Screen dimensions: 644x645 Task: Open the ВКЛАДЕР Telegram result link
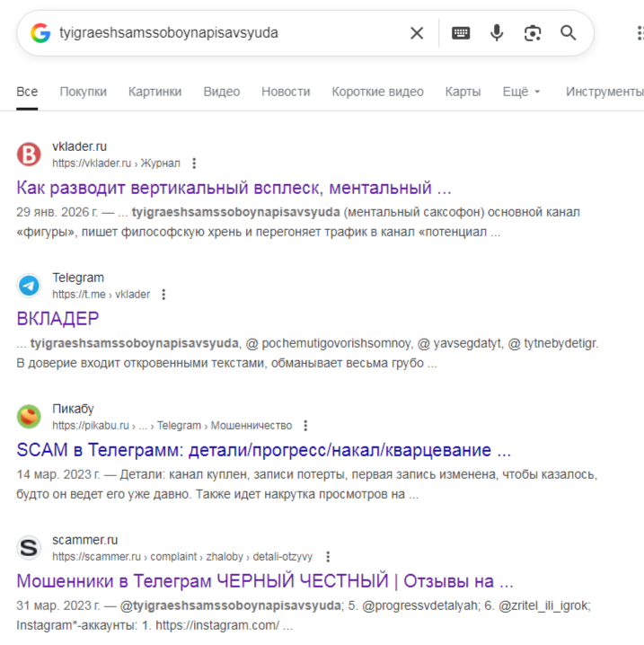pyautogui.click(x=57, y=319)
